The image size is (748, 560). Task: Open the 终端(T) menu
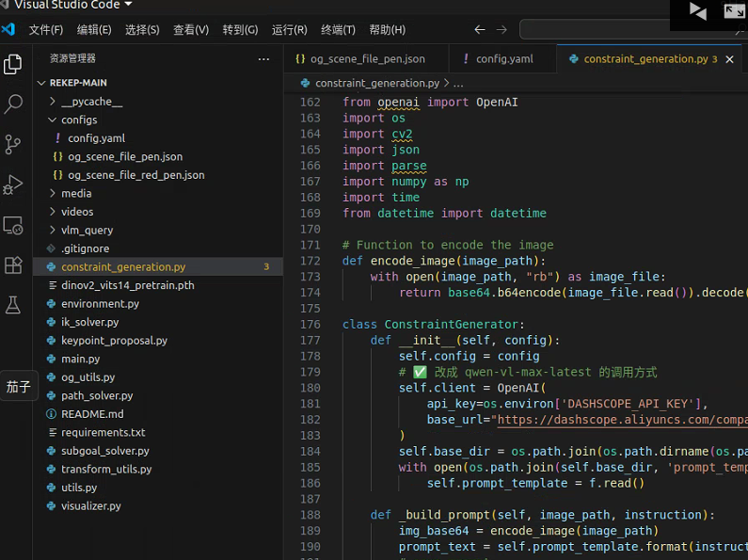(x=338, y=29)
